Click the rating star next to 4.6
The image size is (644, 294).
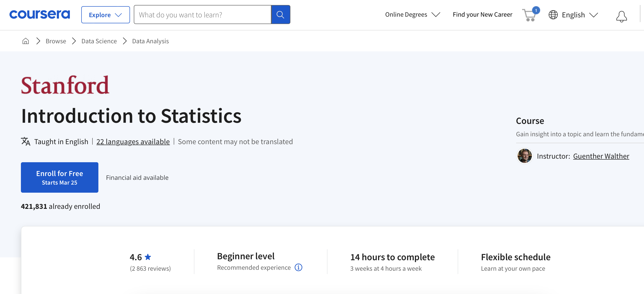coord(148,257)
